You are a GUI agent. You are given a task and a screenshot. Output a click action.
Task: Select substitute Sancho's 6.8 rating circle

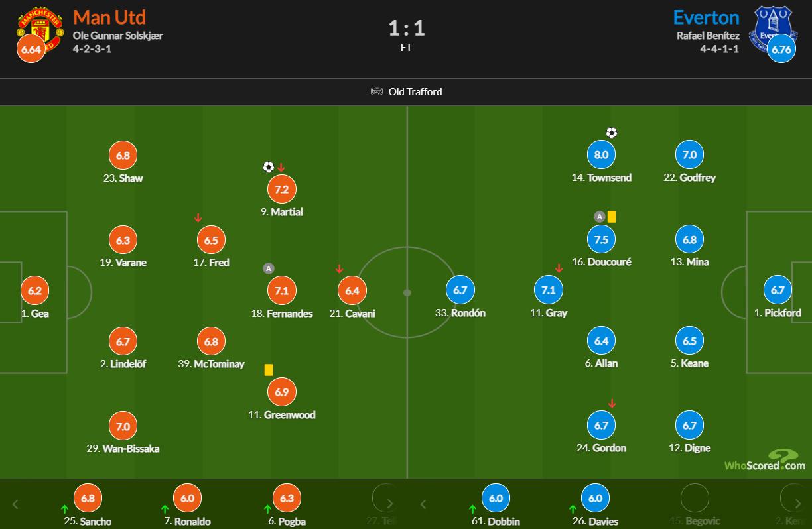(x=88, y=499)
